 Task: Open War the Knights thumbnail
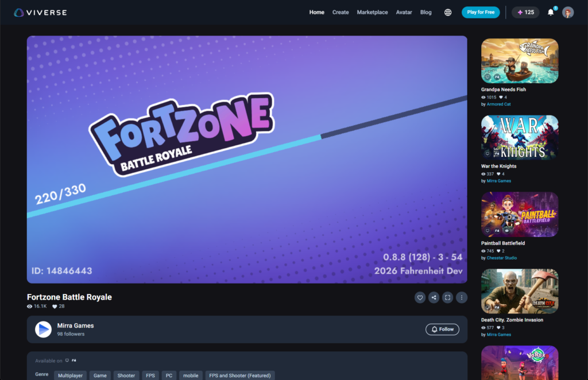(x=520, y=138)
